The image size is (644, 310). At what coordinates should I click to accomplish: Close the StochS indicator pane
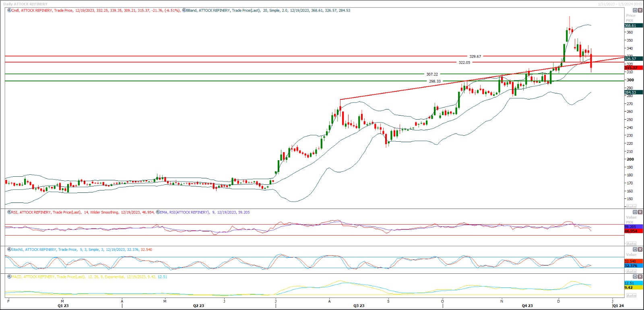click(640, 250)
